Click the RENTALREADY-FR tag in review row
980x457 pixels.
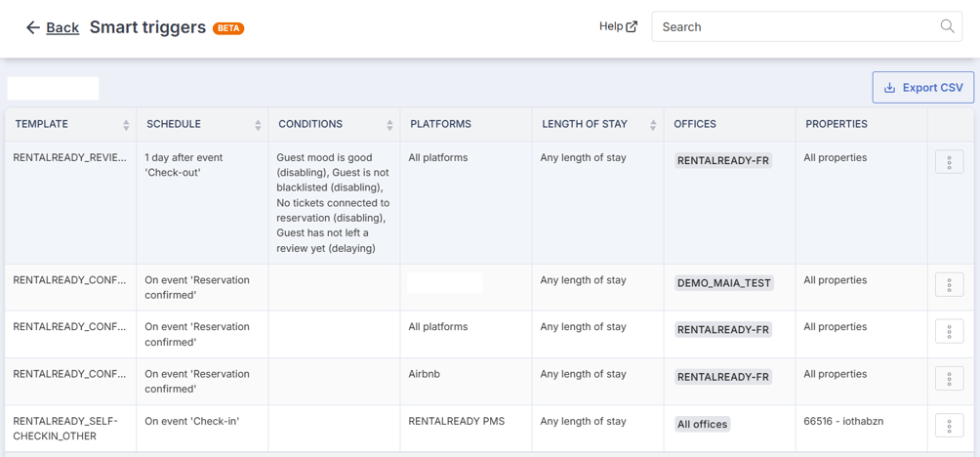point(723,161)
